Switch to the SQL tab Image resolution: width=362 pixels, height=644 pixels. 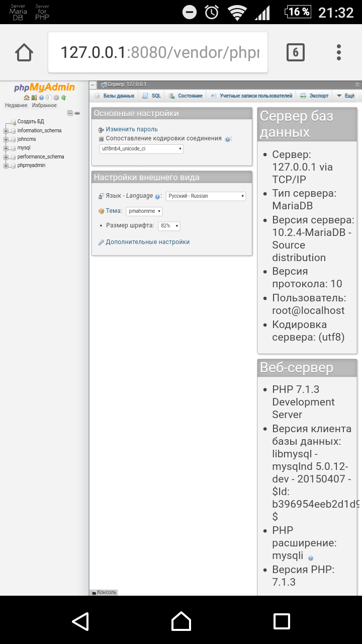(152, 96)
